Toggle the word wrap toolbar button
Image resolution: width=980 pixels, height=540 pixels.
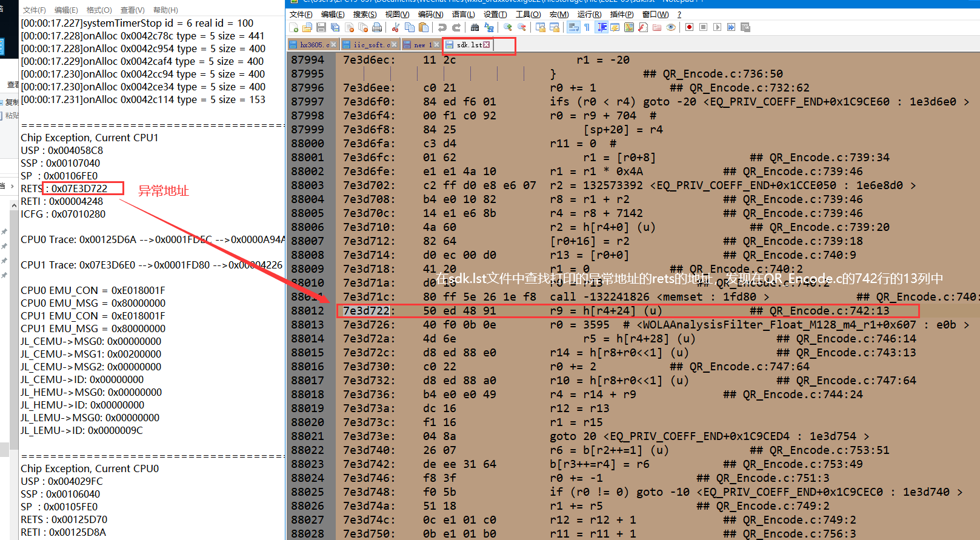pyautogui.click(x=573, y=27)
